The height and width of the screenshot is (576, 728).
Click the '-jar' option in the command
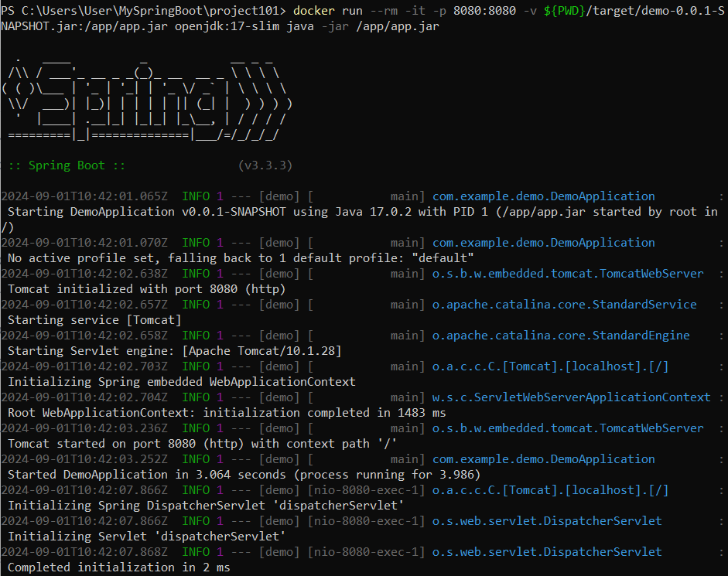pyautogui.click(x=335, y=26)
